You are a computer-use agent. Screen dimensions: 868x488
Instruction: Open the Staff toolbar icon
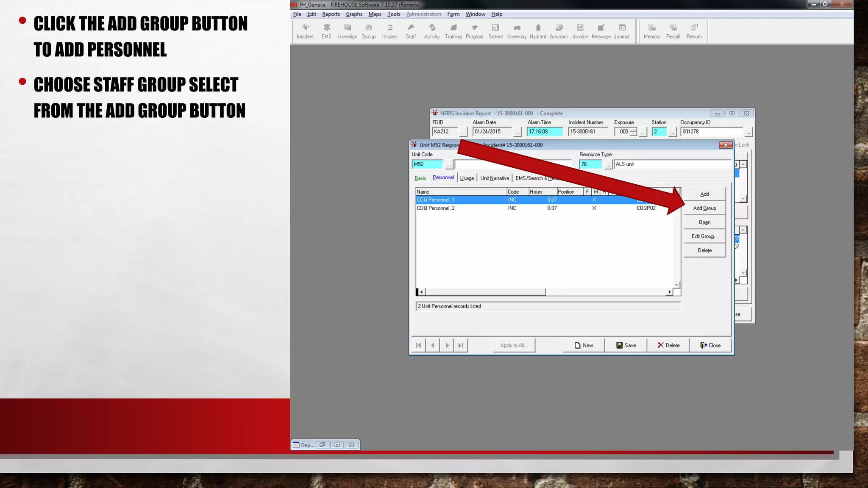coord(411,31)
